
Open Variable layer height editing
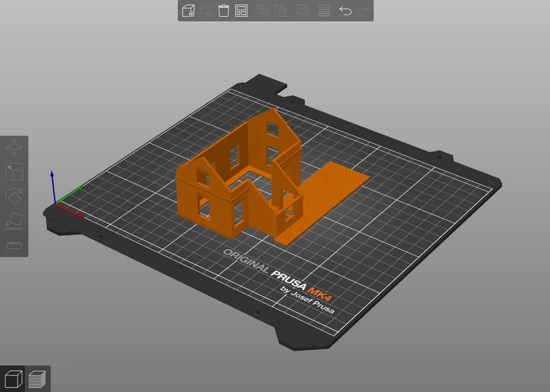[324, 11]
